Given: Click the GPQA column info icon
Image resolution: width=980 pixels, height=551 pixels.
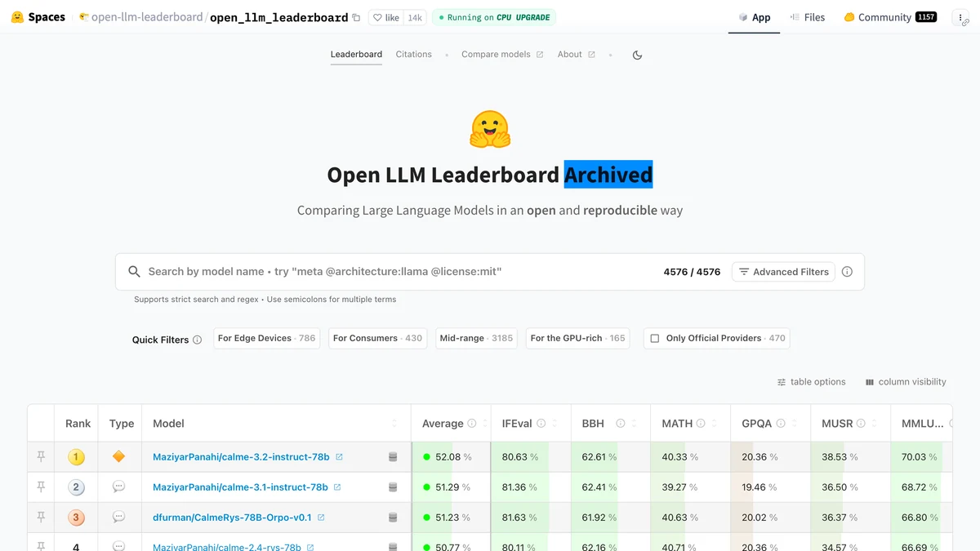Looking at the screenshot, I should 781,424.
